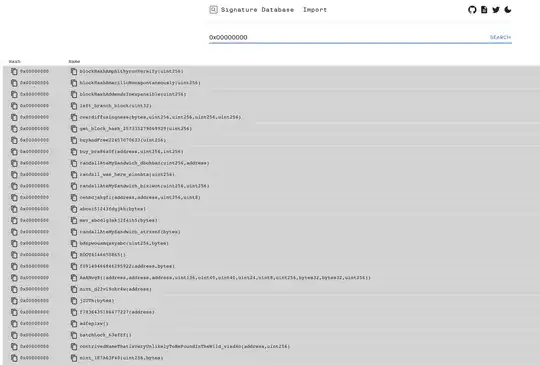Screen dimensions: 540x365
Task: Open the documentation file icon in header
Action: coord(484,10)
